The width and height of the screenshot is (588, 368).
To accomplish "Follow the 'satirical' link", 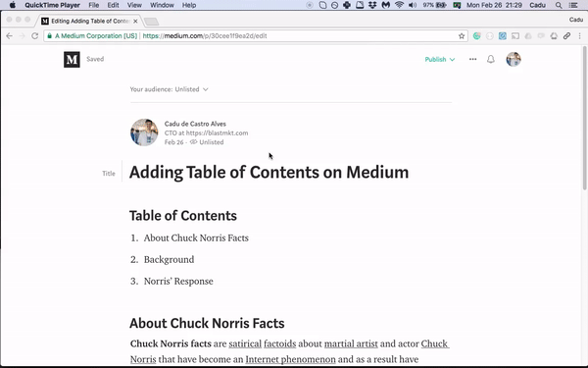I will pyautogui.click(x=245, y=344).
